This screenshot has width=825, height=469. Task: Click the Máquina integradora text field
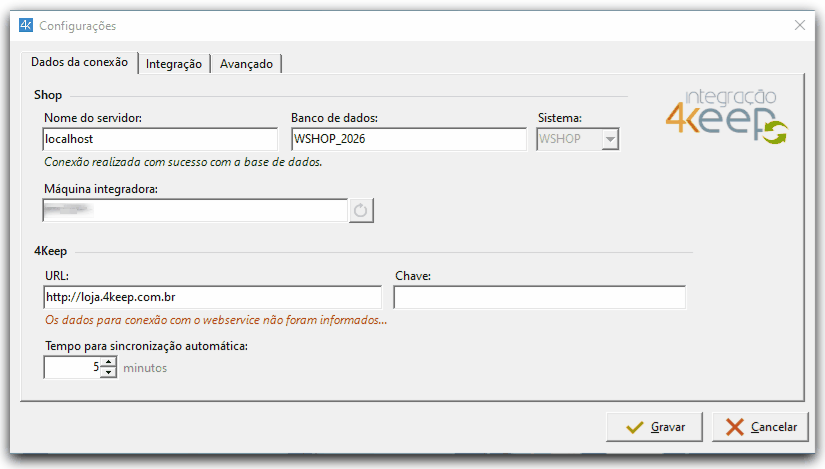(x=194, y=210)
